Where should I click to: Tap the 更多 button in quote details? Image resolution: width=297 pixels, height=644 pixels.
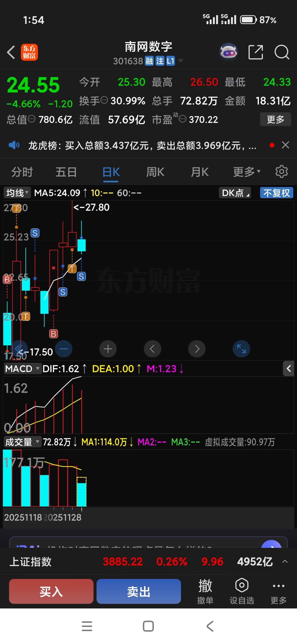pyautogui.click(x=275, y=119)
